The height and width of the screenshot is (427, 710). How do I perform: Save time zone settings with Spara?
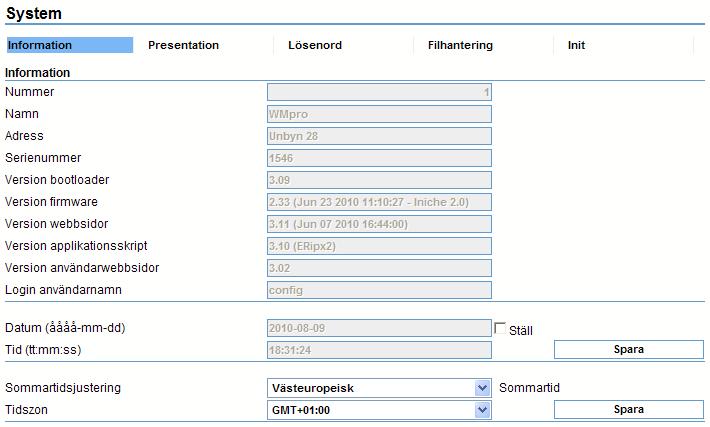pos(628,409)
